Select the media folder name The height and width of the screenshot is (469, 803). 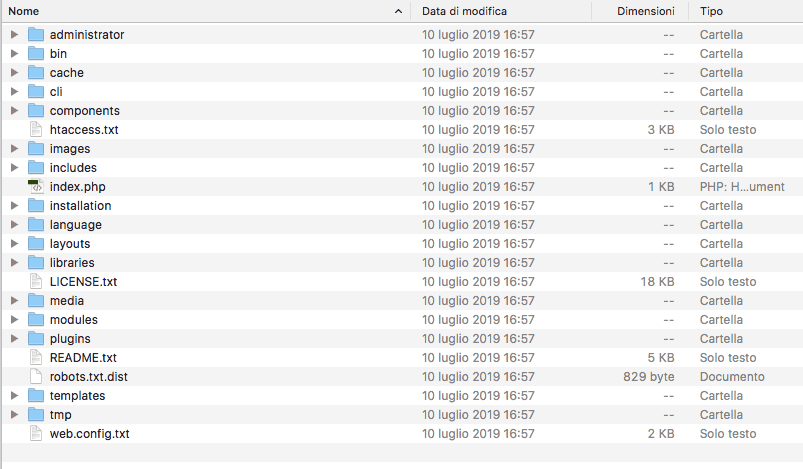point(66,301)
